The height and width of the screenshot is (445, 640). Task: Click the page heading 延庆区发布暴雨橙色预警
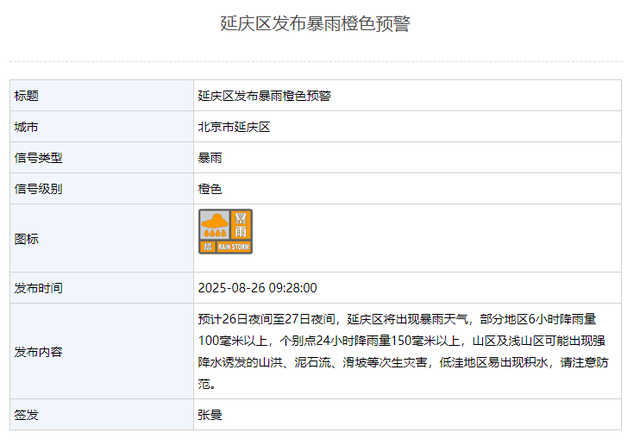click(315, 23)
